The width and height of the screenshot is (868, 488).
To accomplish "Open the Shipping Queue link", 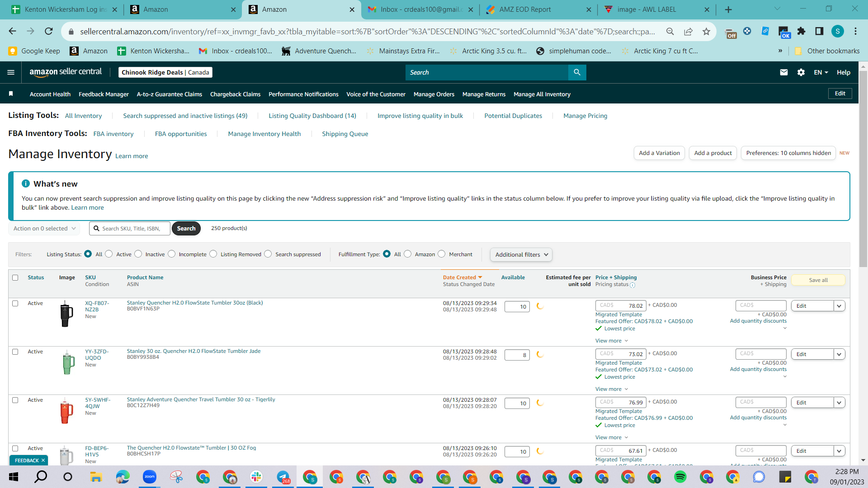I will tap(345, 134).
